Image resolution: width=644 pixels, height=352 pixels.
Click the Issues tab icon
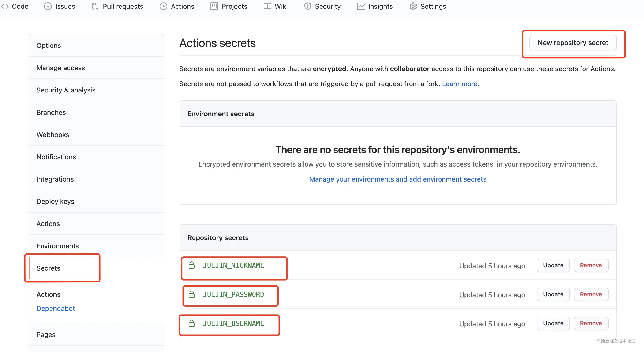pos(48,6)
